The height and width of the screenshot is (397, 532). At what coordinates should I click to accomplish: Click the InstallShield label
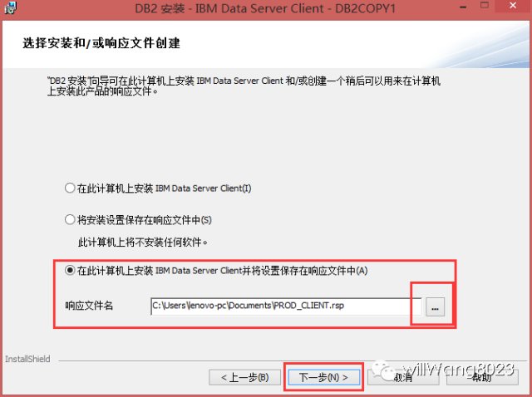click(x=27, y=359)
